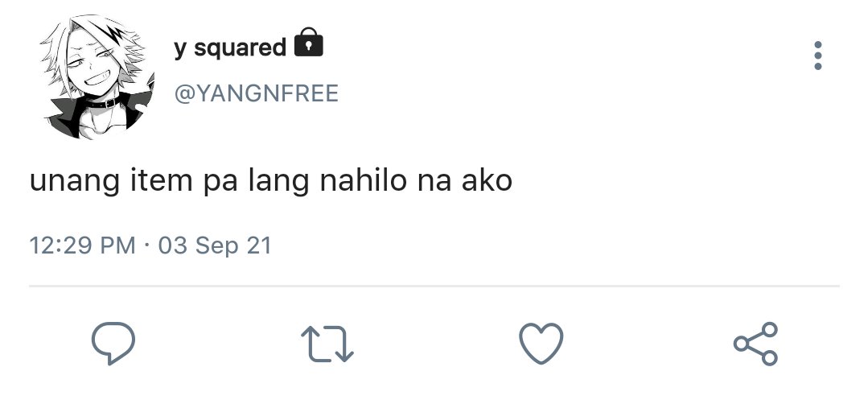868x400 pixels.
Task: Click the 12:29 PM timestamp
Action: (82, 245)
